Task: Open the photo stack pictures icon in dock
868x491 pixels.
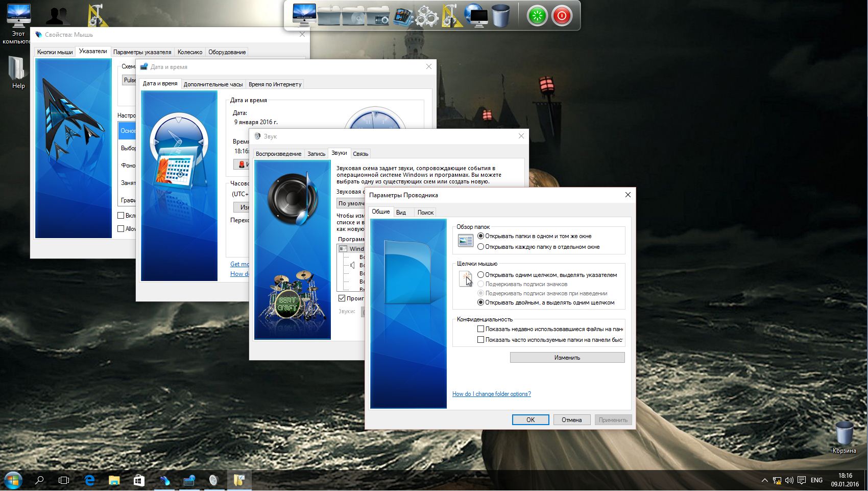Action: coord(403,16)
